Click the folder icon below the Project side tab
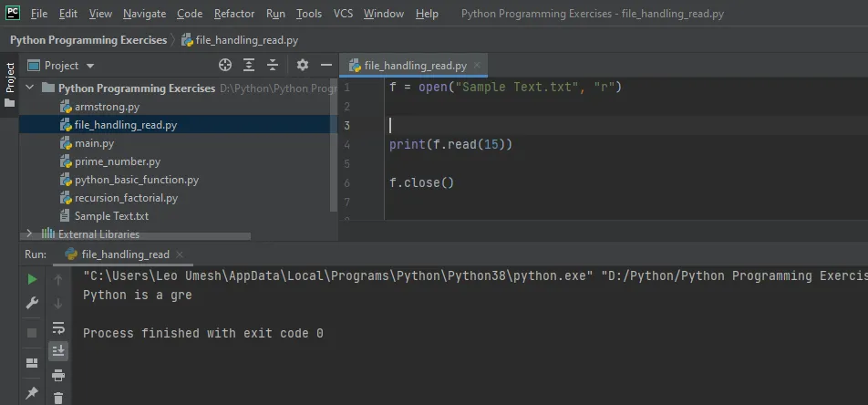 9,103
